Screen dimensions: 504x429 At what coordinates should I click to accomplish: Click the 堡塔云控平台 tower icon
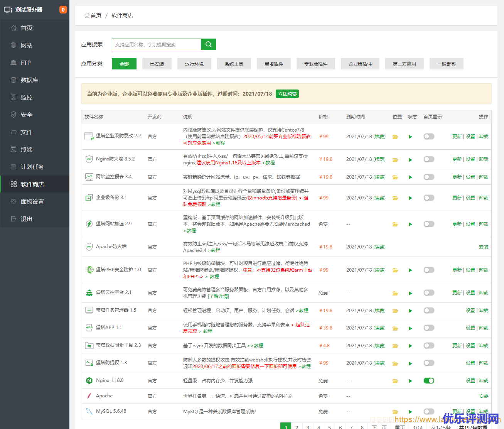coord(89,292)
